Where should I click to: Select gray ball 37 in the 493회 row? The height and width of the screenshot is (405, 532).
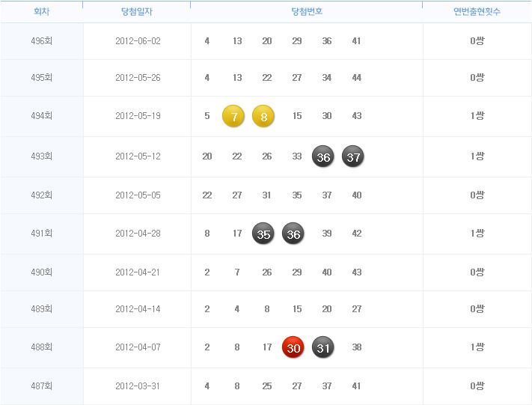(x=353, y=156)
